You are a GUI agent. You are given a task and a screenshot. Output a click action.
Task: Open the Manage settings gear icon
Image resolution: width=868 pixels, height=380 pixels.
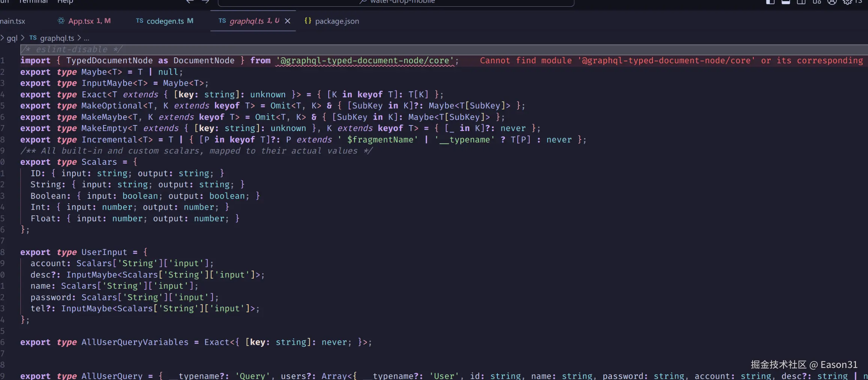(847, 2)
